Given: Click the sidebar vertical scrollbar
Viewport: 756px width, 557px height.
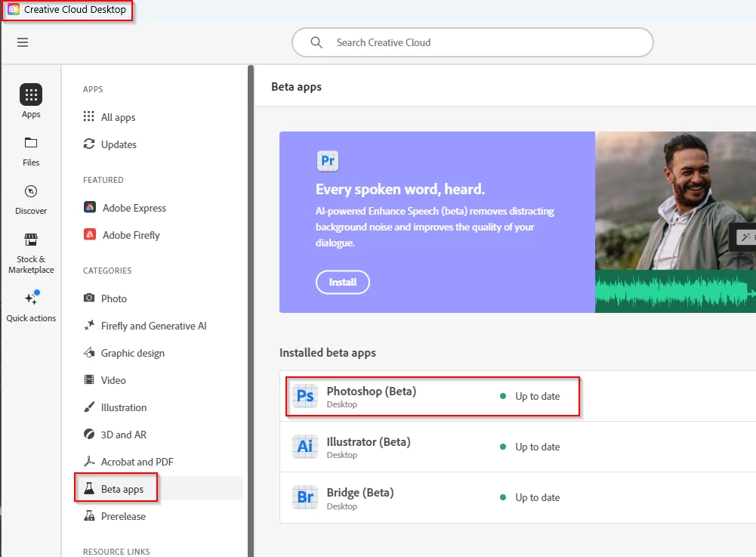Looking at the screenshot, I should click(x=251, y=311).
